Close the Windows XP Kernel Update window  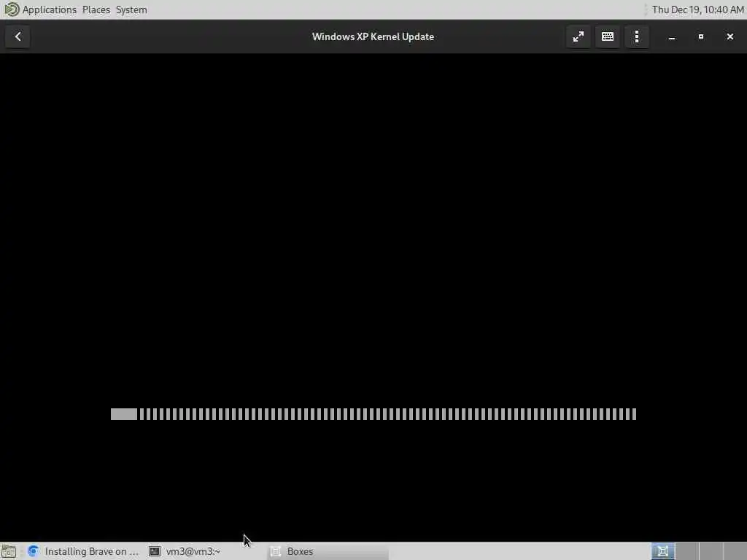(729, 36)
